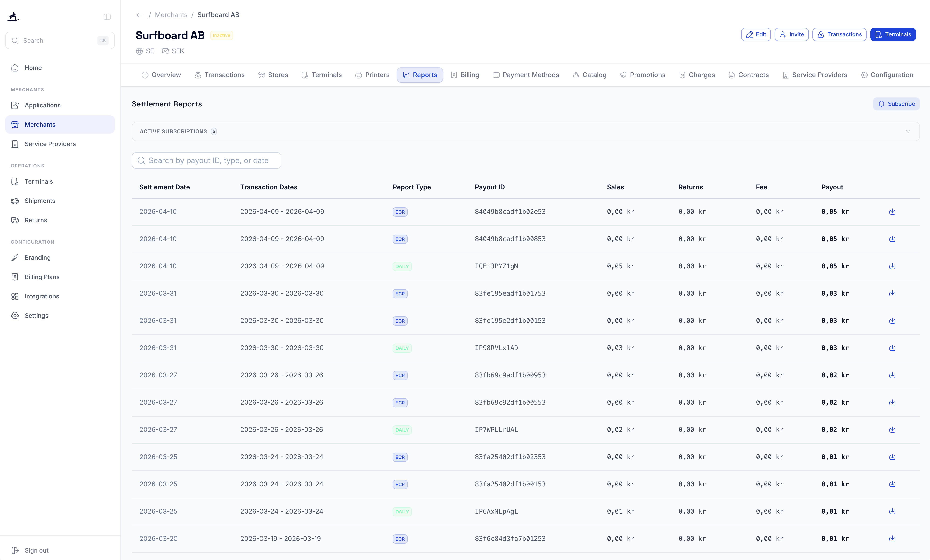Image resolution: width=930 pixels, height=560 pixels.
Task: Download the report for payout IQEi3PYZ1gN
Action: point(892,266)
